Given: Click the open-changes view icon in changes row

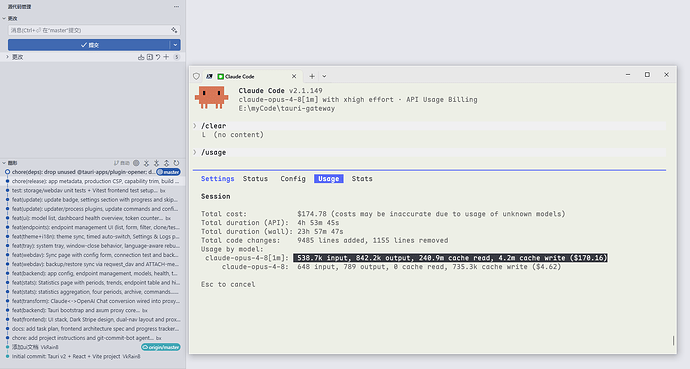Looking at the screenshot, I should (x=150, y=57).
